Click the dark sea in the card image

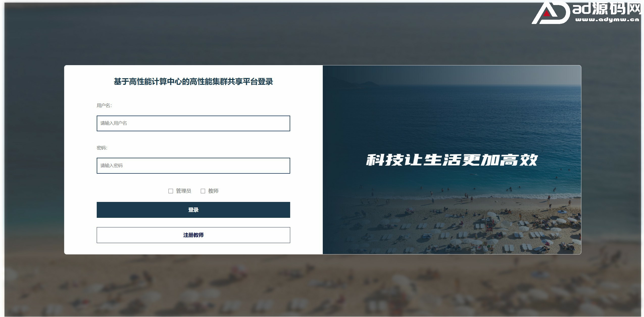[x=452, y=119]
